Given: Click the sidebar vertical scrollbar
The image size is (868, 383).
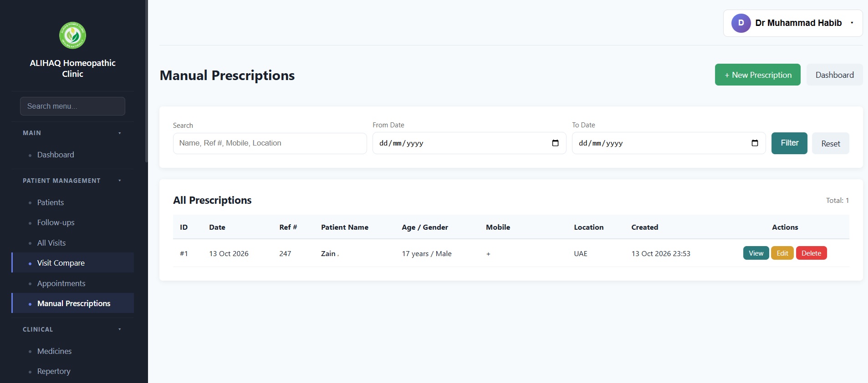Looking at the screenshot, I should click(146, 81).
